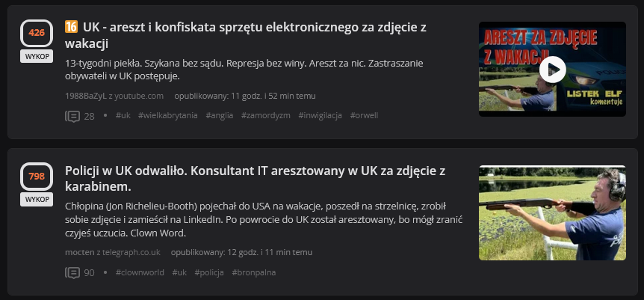The height and width of the screenshot is (300, 644).
Task: Open the telegraph.co.uk source link
Action: [132, 252]
